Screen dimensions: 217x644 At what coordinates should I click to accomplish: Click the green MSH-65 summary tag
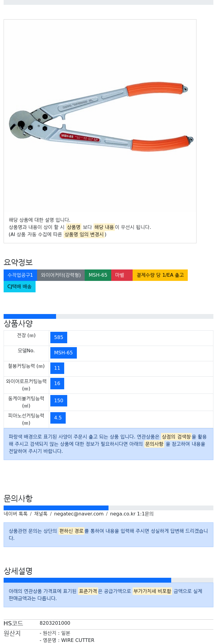[98, 275]
